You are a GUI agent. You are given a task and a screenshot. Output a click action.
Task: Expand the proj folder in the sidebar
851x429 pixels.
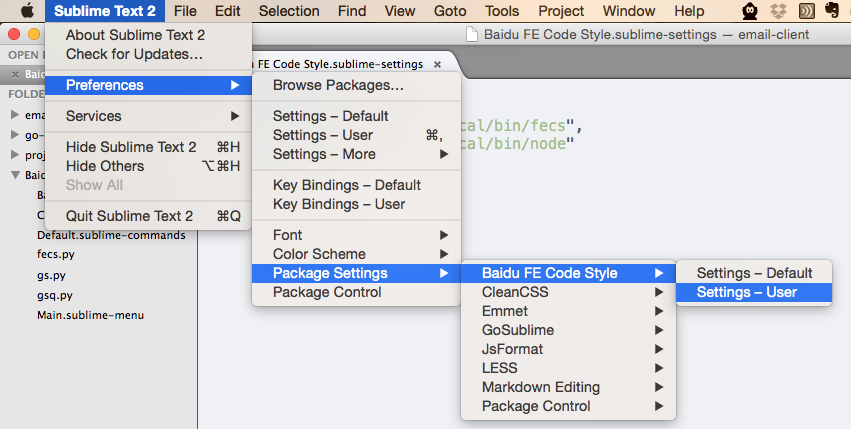(x=14, y=155)
